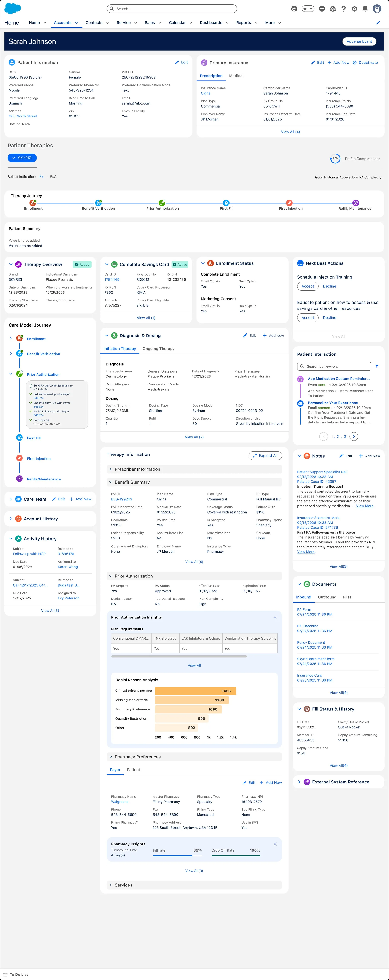Screen dimensions: 389x980
Task: Open the Outbound documents tab
Action: [327, 597]
